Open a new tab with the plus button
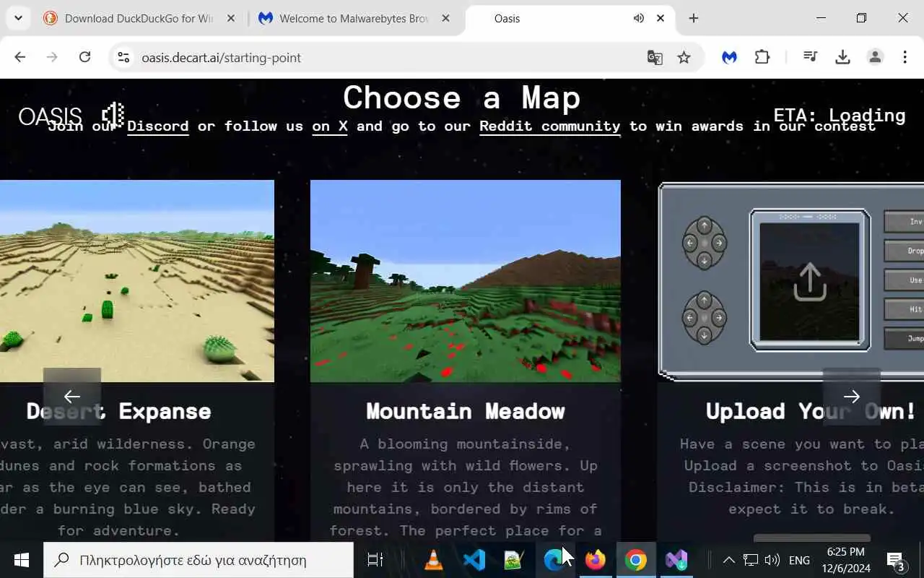 tap(694, 18)
